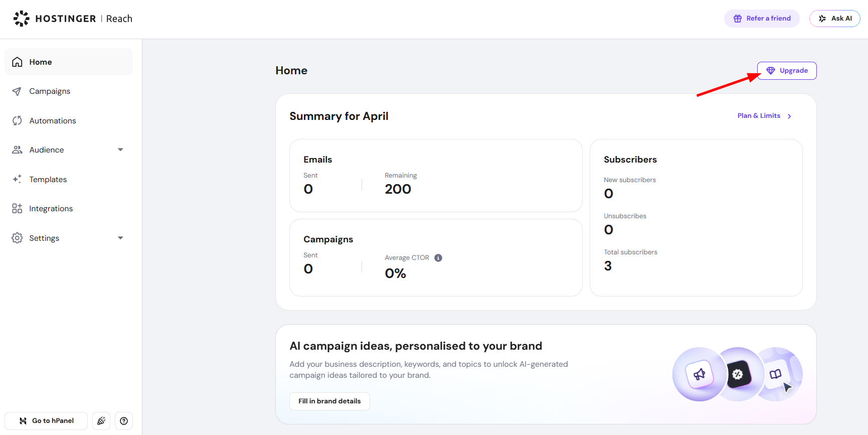Click the Average CTOR info icon
Screen dimensions: 868x435
[x=438, y=258]
